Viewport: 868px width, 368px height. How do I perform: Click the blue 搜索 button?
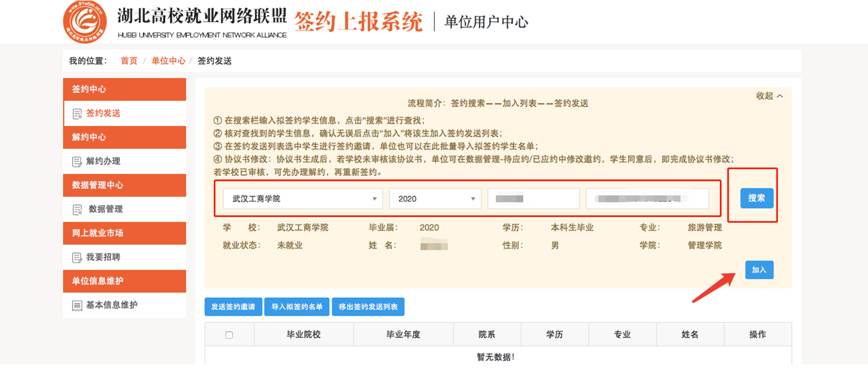[x=756, y=198]
